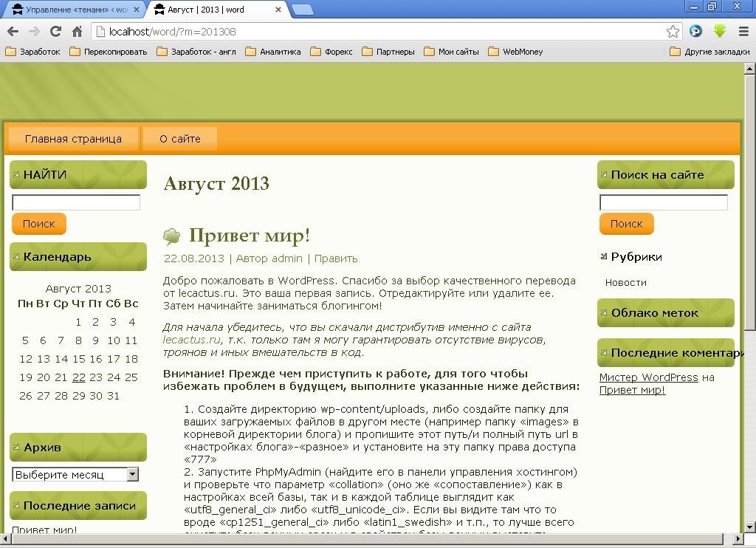This screenshot has width=756, height=548.
Task: Click the horizontal scrollbar left arrow
Action: [5, 538]
